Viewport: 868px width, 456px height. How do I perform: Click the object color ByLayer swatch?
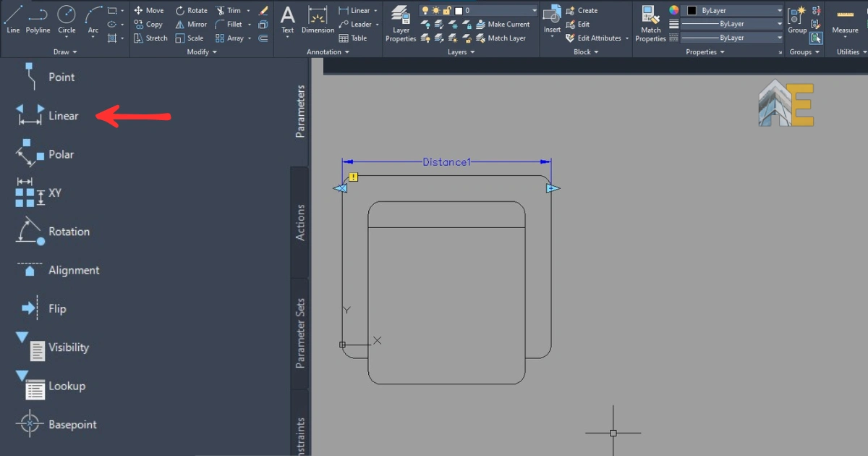click(x=692, y=11)
